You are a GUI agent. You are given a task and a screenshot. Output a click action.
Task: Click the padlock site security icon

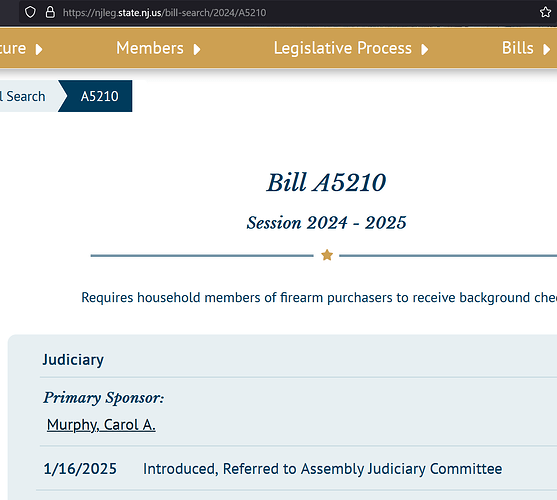tap(50, 12)
